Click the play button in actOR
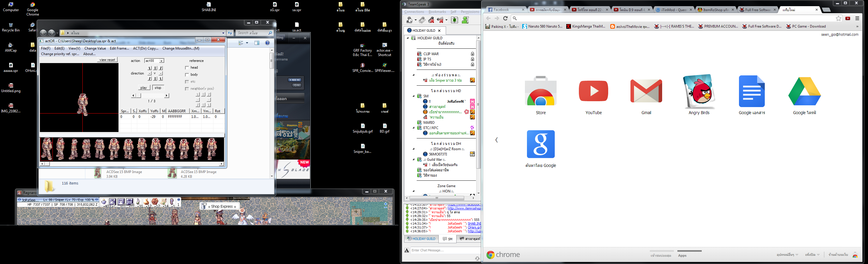This screenshot has width=868, height=264. tap(144, 88)
